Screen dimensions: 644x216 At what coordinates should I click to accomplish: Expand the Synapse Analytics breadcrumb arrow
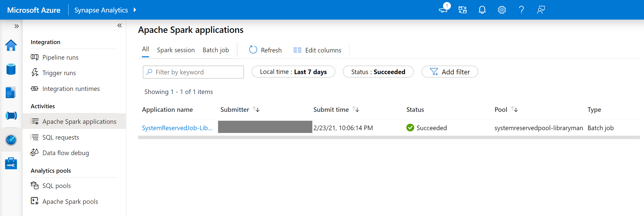(135, 10)
